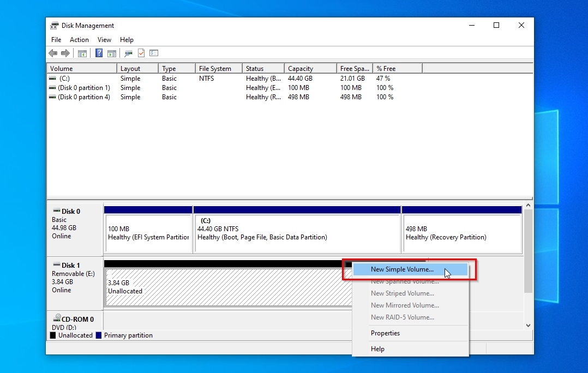Sort by the File System column header
This screenshot has width=588, height=373.
[x=219, y=69]
